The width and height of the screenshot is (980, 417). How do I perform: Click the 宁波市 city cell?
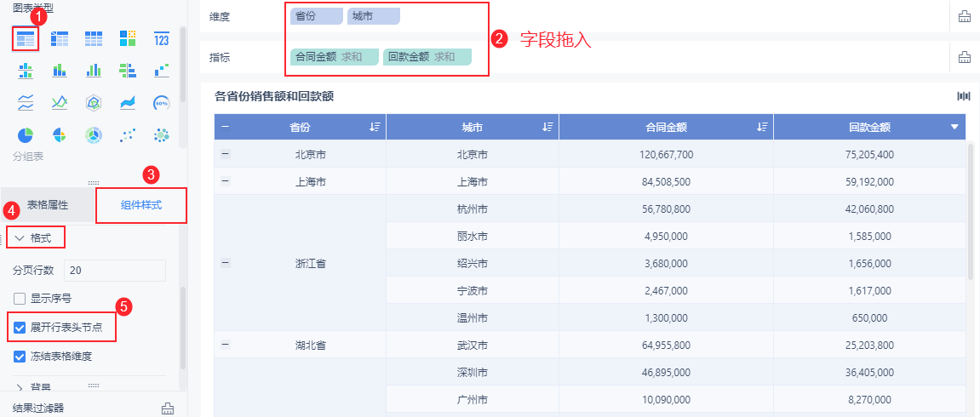(473, 290)
